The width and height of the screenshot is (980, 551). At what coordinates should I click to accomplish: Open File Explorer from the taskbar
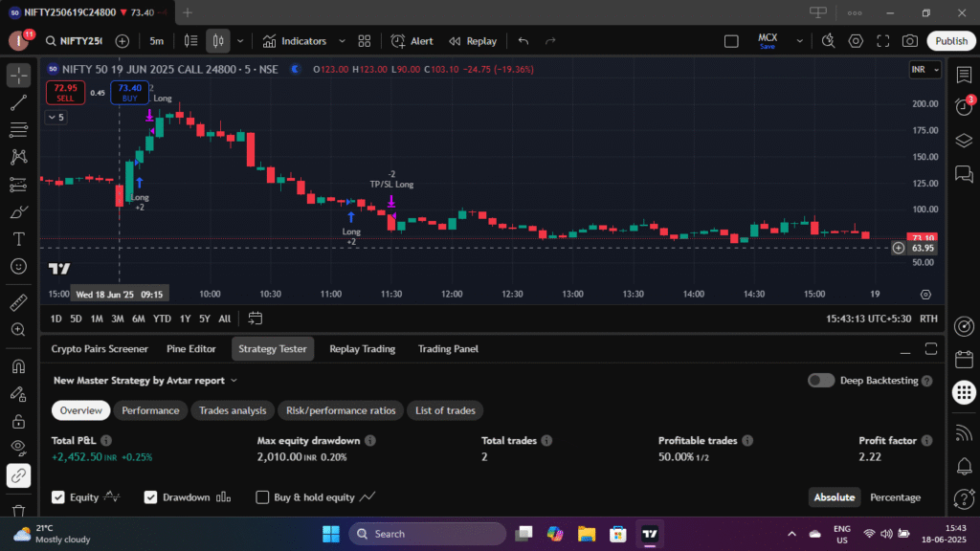tap(587, 534)
